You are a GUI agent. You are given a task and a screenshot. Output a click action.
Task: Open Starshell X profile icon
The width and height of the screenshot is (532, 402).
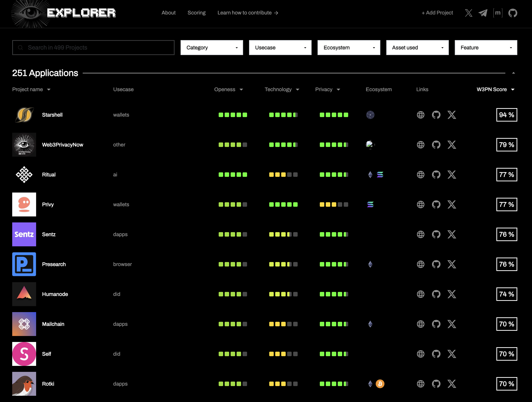[x=452, y=115]
